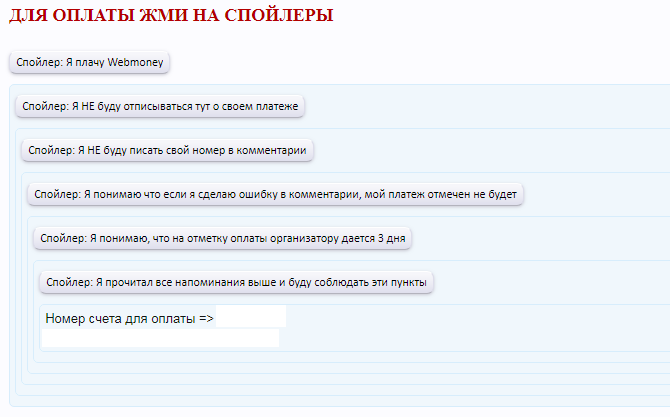Collapse spoiler 'Я НЕ буду отписываться тут'
This screenshot has height=417, width=670.
[x=160, y=106]
